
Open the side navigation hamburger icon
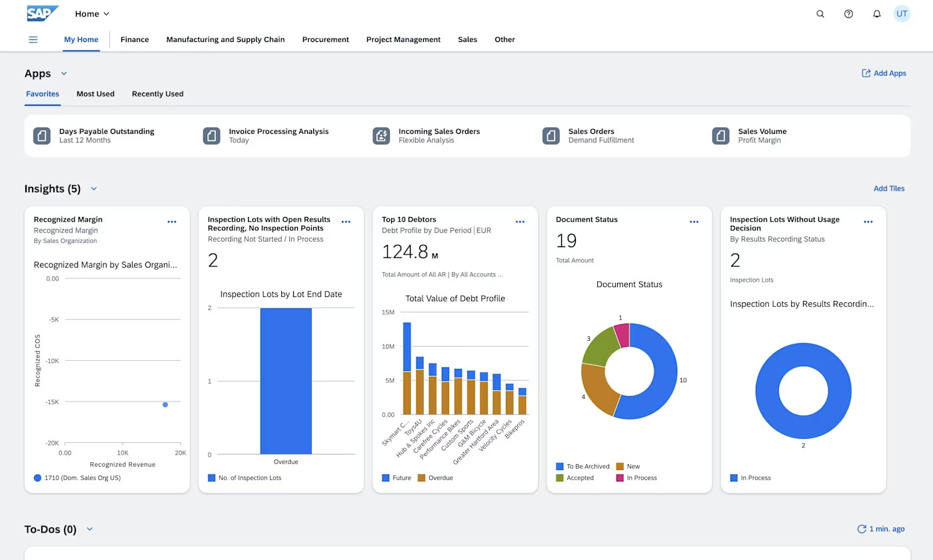33,39
